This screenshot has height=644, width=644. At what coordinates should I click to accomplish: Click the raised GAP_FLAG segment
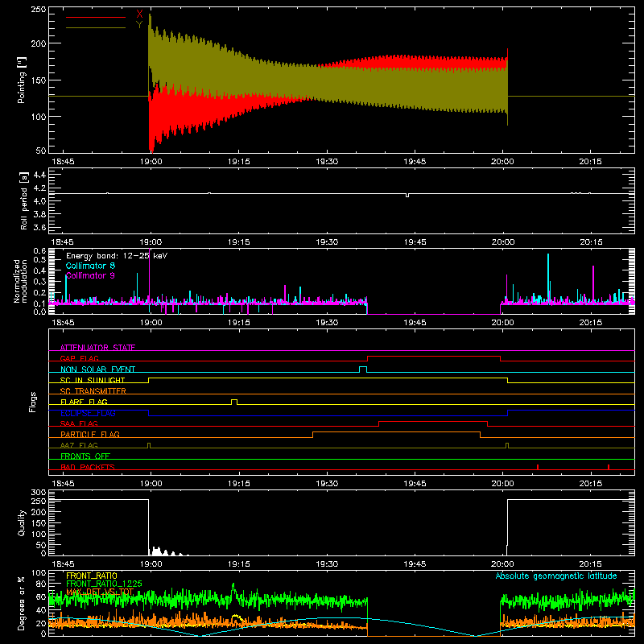click(434, 357)
